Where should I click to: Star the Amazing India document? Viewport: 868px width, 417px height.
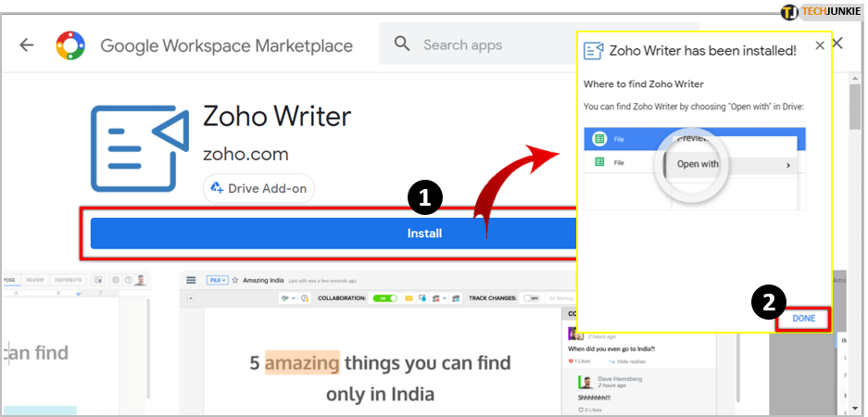pos(235,279)
